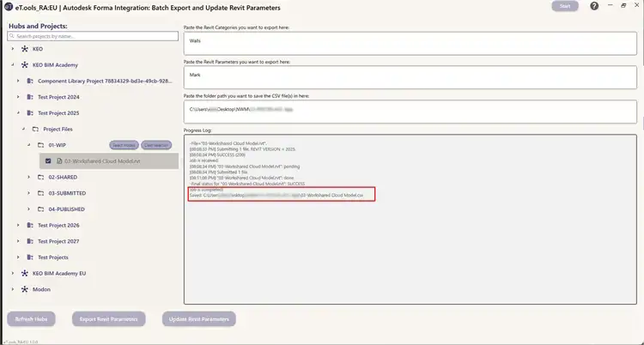Click the Test Project 2024 project icon
Image resolution: width=644 pixels, height=345 pixels.
click(x=29, y=97)
